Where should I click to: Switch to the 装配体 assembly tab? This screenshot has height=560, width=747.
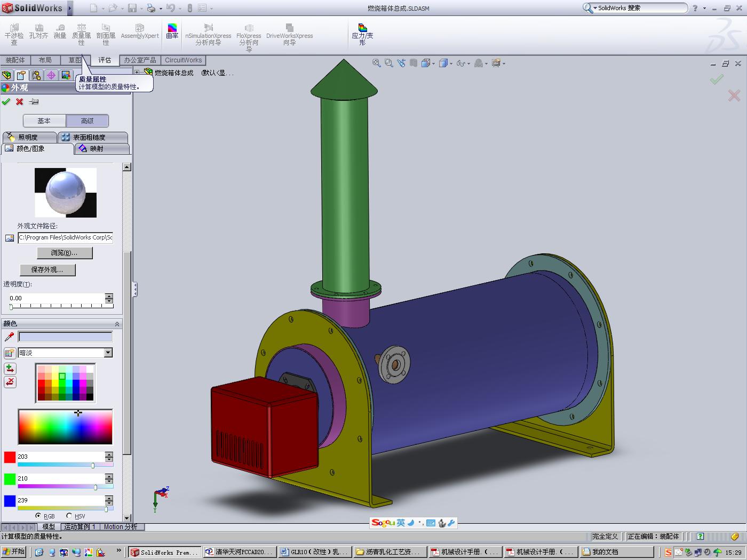pyautogui.click(x=15, y=60)
